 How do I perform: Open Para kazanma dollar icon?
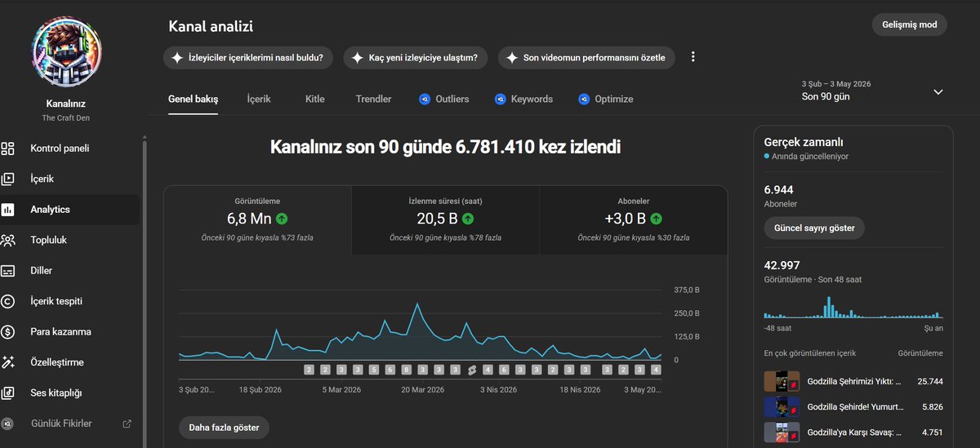tap(8, 331)
